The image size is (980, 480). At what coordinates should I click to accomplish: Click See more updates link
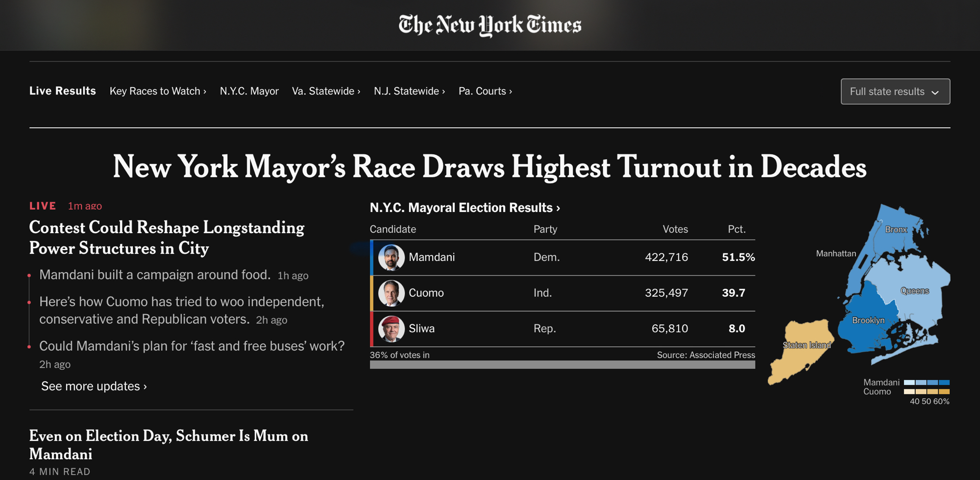(x=94, y=386)
